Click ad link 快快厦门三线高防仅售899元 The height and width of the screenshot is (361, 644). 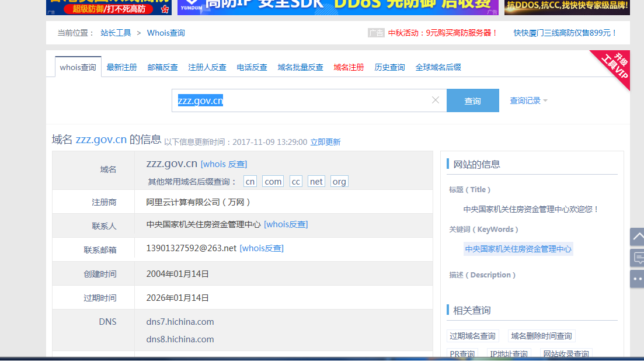click(x=565, y=33)
